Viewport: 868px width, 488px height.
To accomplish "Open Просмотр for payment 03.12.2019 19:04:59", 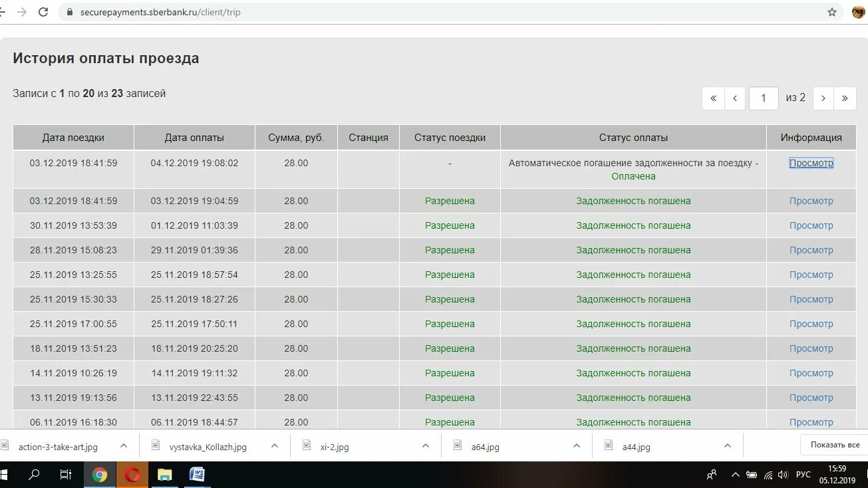I will click(811, 201).
